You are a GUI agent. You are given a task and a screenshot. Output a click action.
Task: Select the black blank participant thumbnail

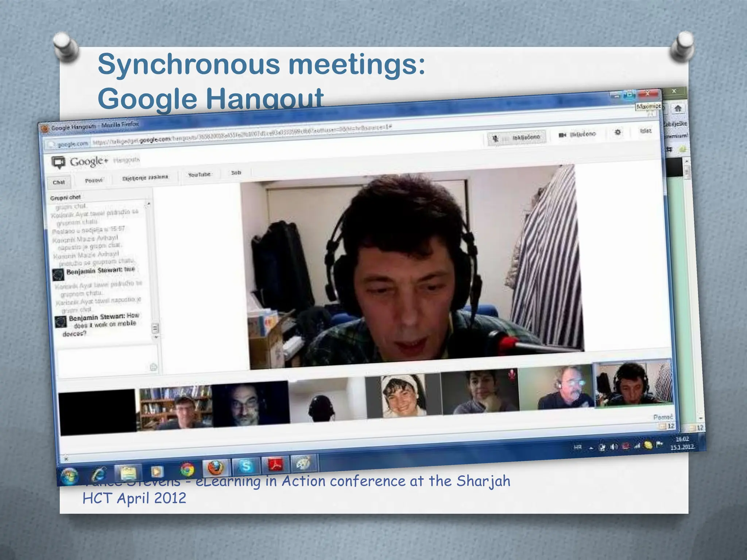point(97,412)
